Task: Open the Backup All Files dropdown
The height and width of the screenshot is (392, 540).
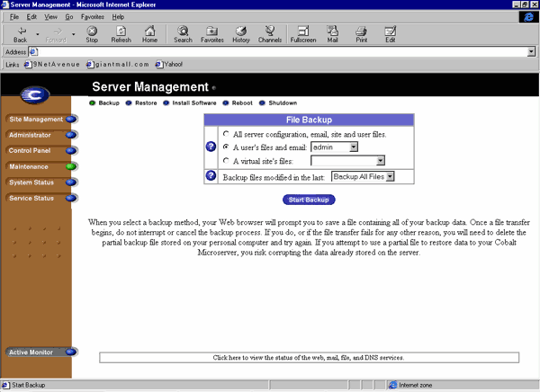Action: [363, 176]
